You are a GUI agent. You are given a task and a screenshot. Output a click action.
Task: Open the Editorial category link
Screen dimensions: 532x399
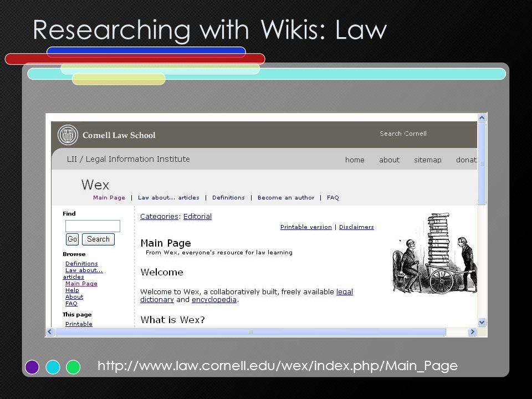point(197,217)
